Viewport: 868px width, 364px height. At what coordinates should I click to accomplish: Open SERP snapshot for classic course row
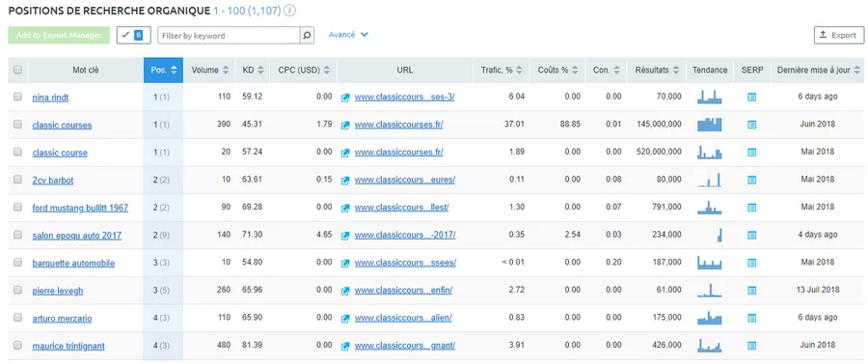pyautogui.click(x=751, y=153)
